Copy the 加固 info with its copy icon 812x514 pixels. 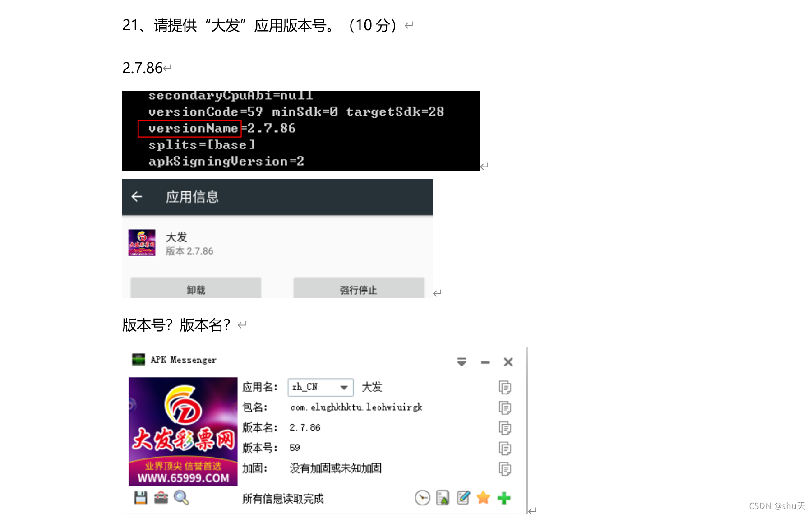pos(505,469)
